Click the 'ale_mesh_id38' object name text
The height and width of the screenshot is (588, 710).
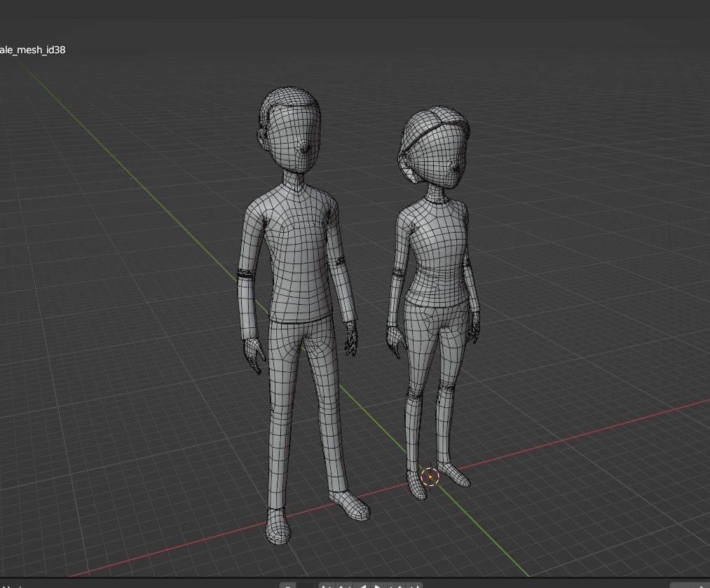(x=33, y=50)
